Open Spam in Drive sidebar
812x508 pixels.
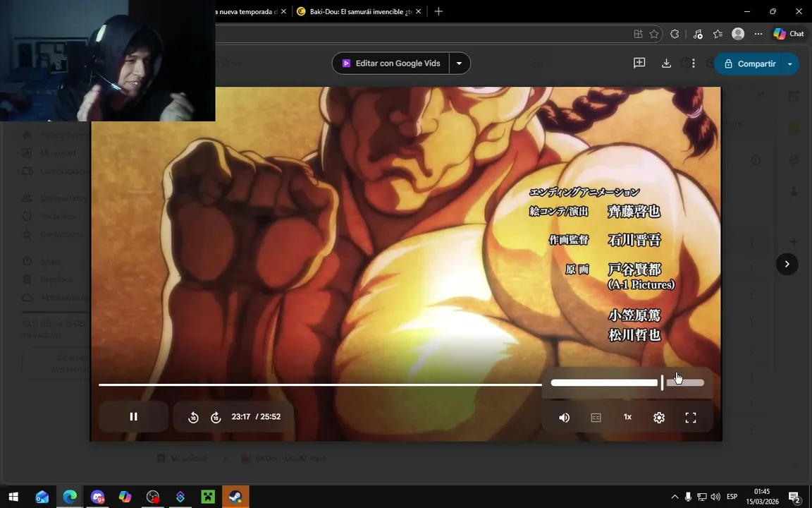pyautogui.click(x=50, y=261)
